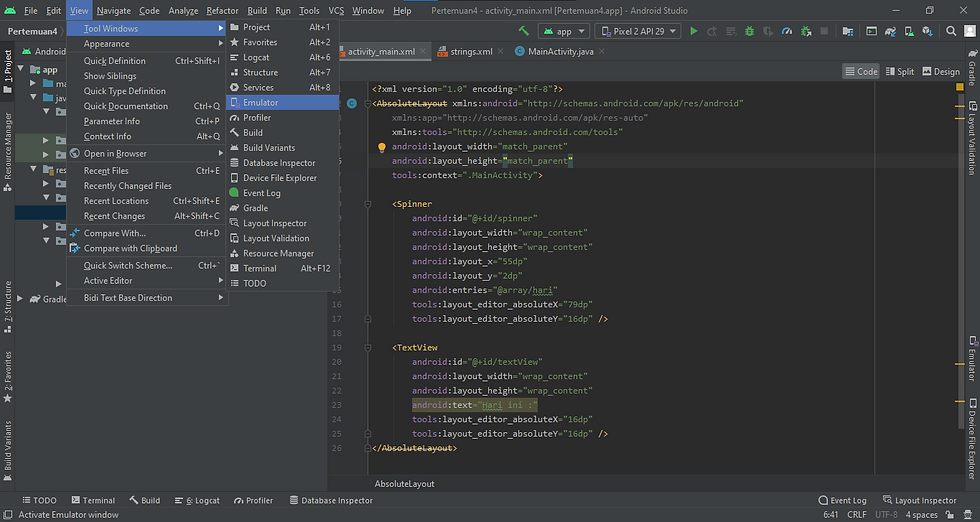This screenshot has width=980, height=522.
Task: Open Active Editor submenu
Action: coord(146,281)
